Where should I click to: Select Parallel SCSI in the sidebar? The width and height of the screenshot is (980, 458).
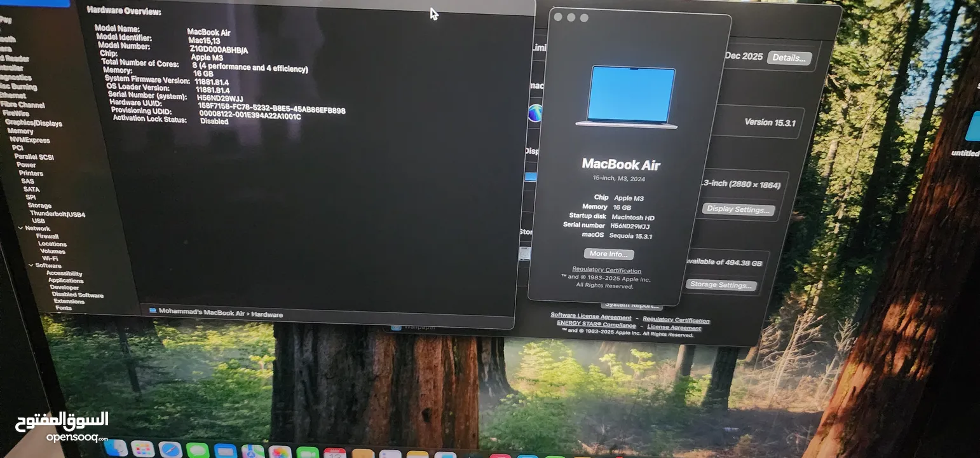(x=34, y=156)
